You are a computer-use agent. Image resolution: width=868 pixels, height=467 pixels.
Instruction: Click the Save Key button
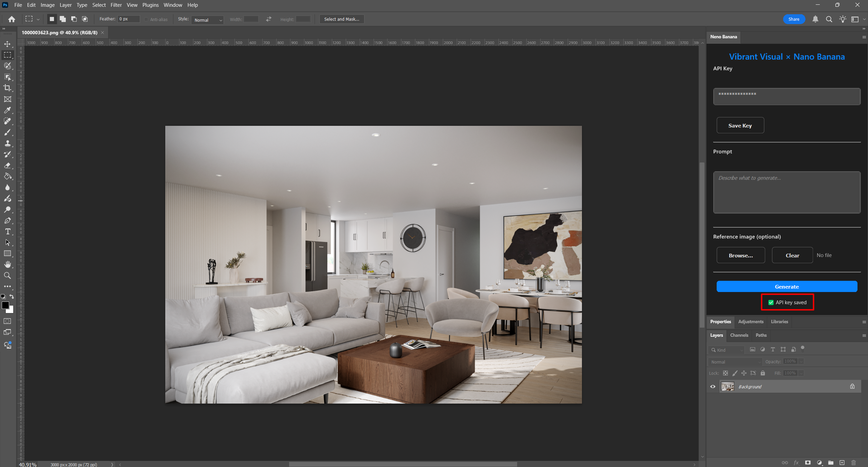pyautogui.click(x=740, y=125)
